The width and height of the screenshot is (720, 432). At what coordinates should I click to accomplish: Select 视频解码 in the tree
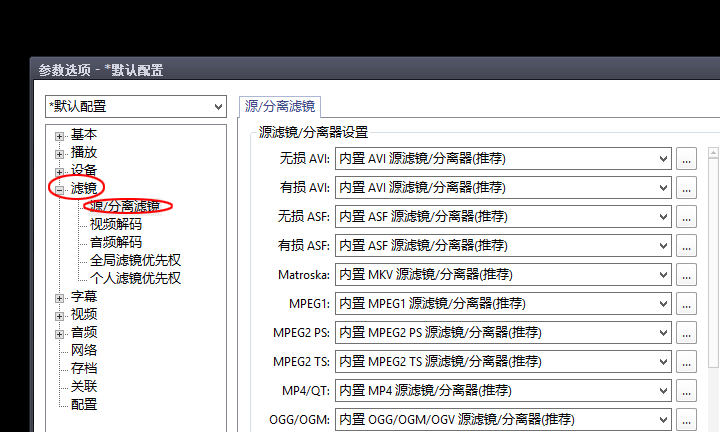pyautogui.click(x=115, y=225)
